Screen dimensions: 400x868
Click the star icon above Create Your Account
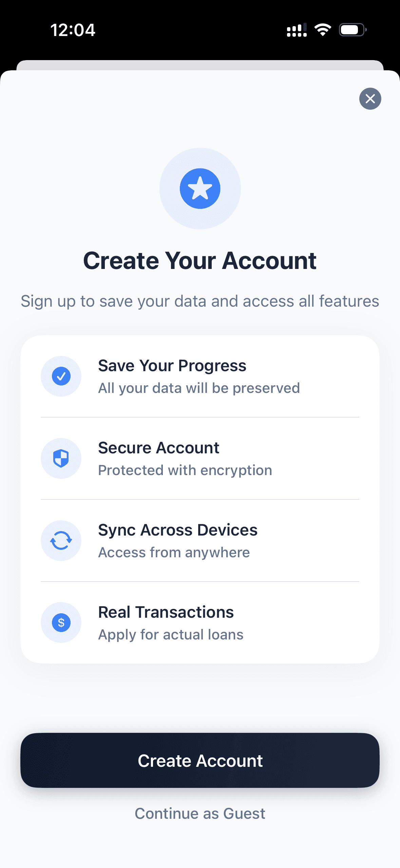point(200,188)
